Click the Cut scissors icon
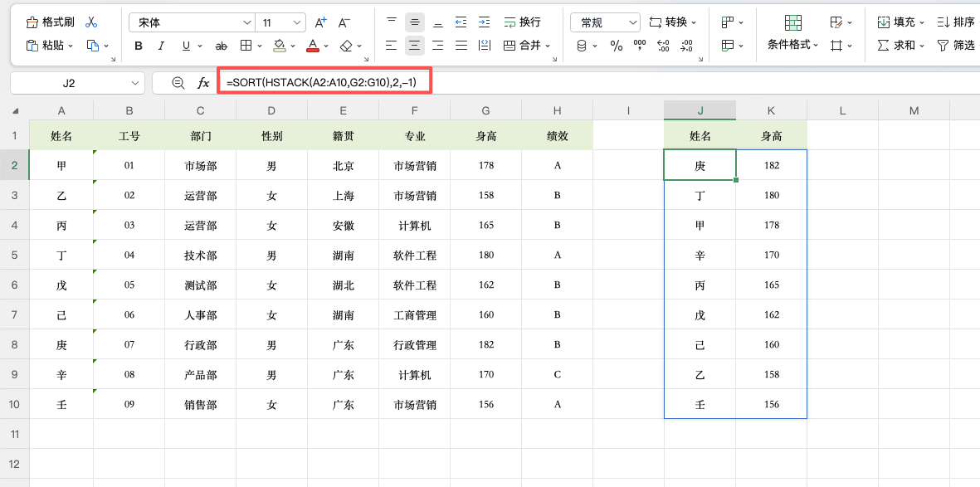 pyautogui.click(x=92, y=22)
